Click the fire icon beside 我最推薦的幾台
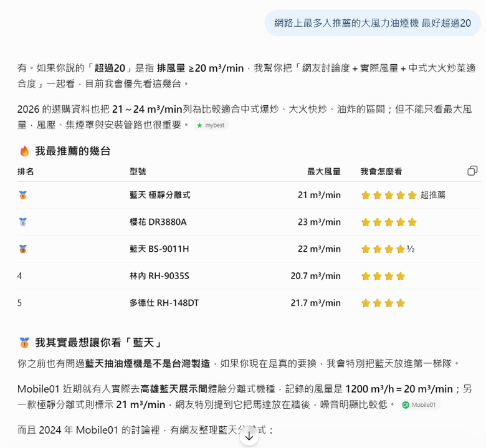486x448 pixels. [x=24, y=151]
